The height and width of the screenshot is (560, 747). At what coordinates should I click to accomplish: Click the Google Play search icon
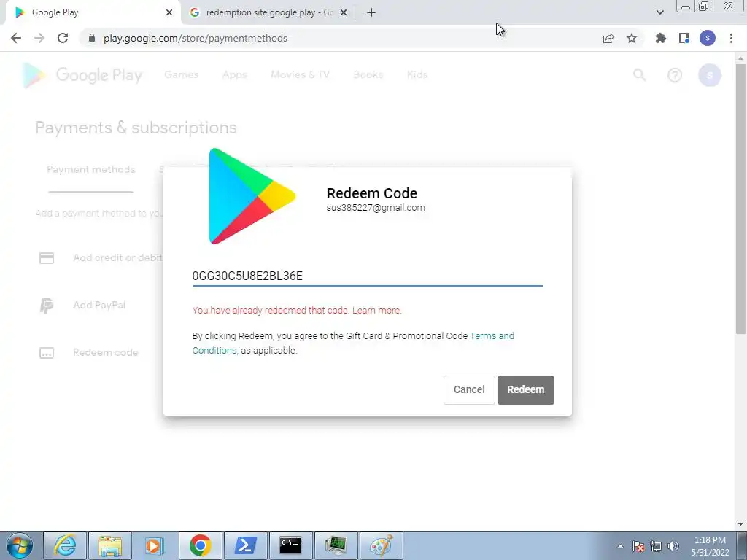639,75
